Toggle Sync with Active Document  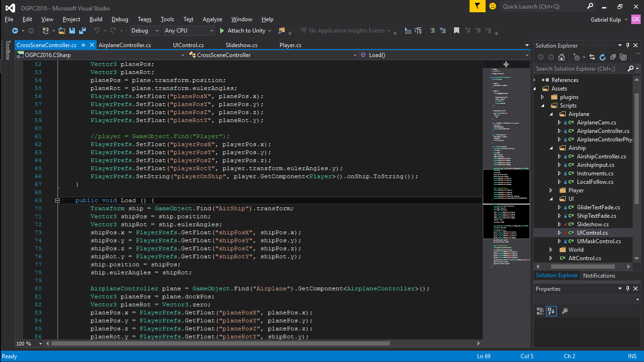coord(592,57)
